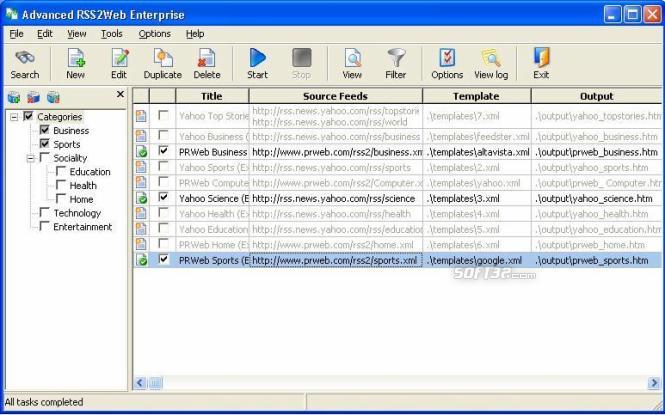Open the Tools menu
Viewport: 665px width, 415px height.
point(112,34)
